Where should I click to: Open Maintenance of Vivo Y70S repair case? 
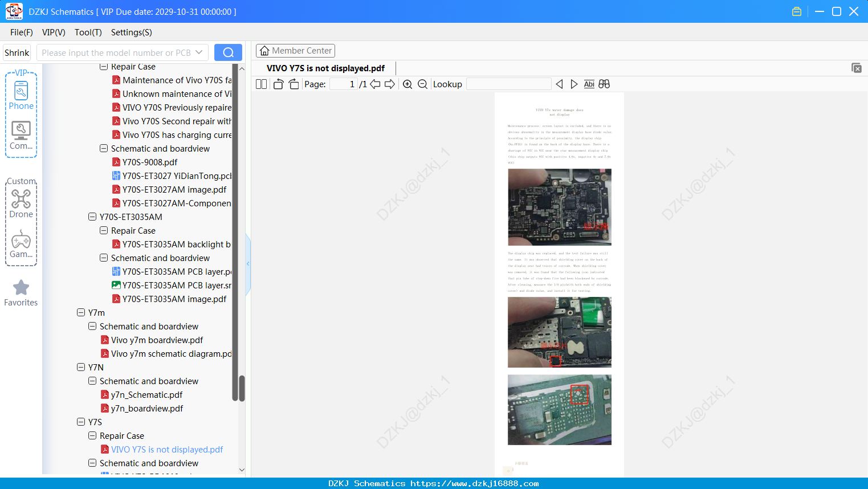coord(177,80)
